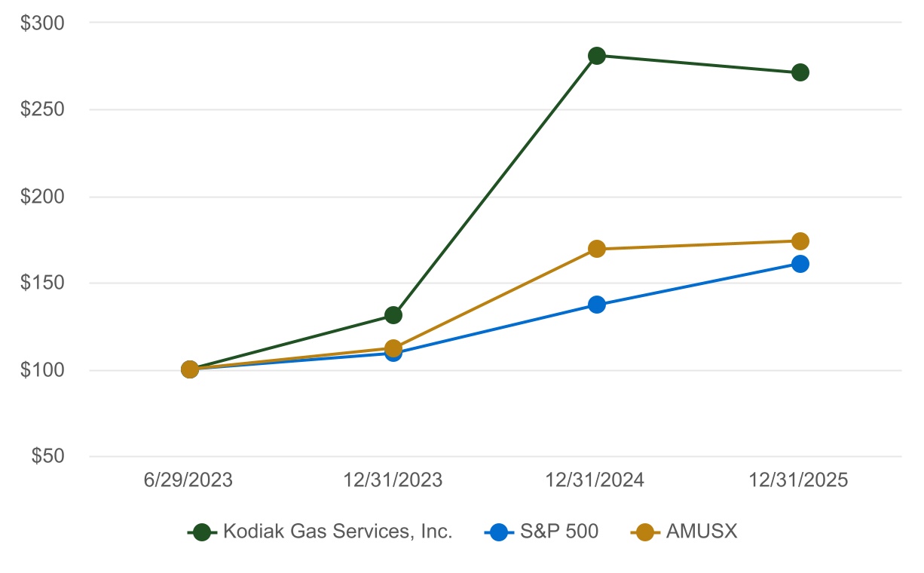Click the S&P 500 legend marker

pos(497,532)
